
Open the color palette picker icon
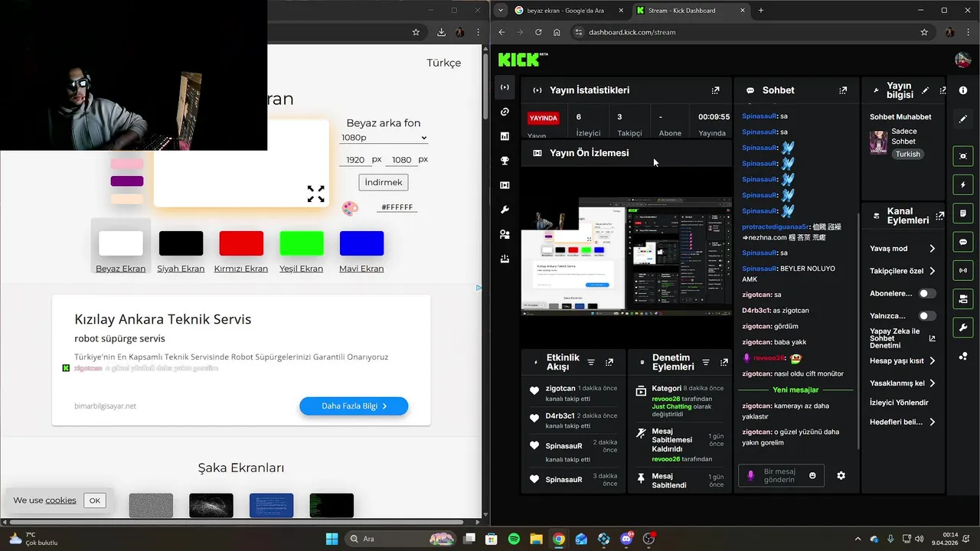[350, 208]
